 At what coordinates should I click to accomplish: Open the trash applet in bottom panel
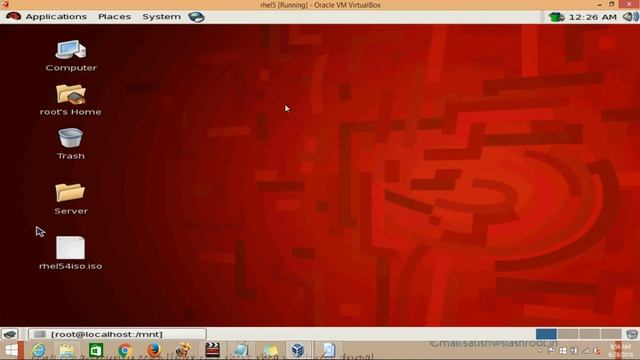(x=631, y=334)
